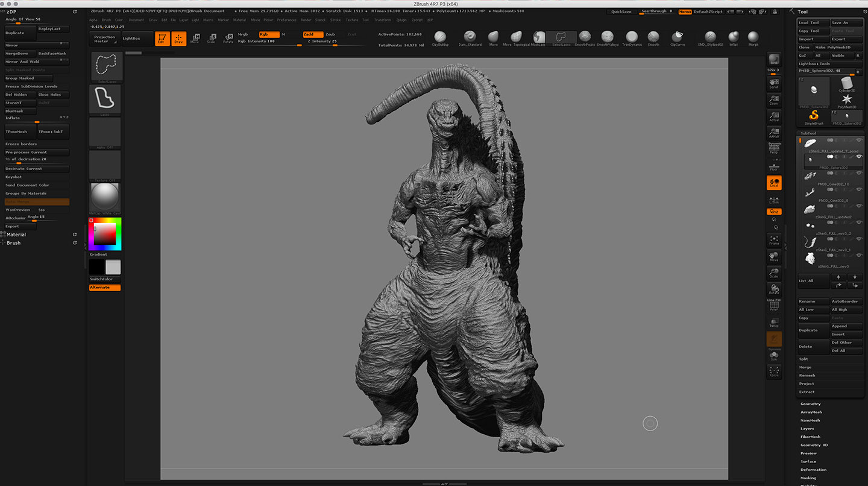Click Decimate Current button

(x=37, y=169)
